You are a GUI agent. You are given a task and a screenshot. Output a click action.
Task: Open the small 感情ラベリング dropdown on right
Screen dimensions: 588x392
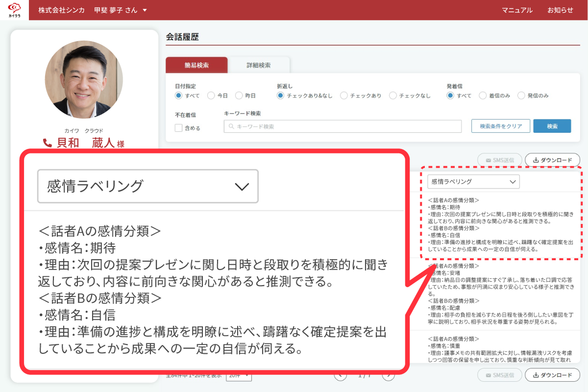tap(473, 182)
